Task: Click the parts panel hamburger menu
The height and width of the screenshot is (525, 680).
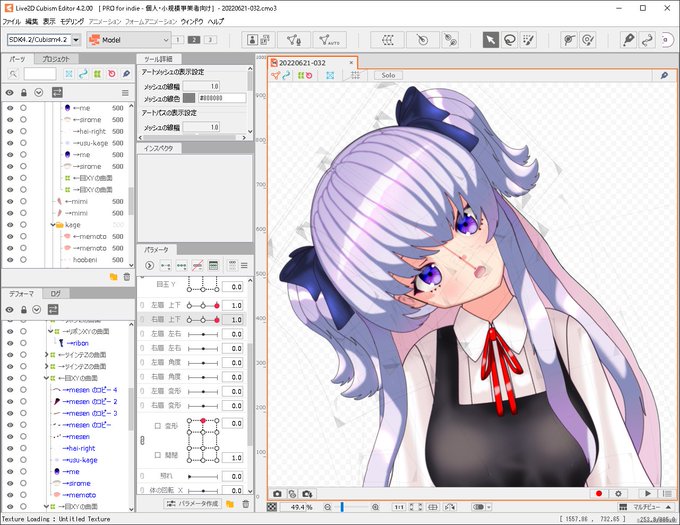Action: pyautogui.click(x=125, y=92)
